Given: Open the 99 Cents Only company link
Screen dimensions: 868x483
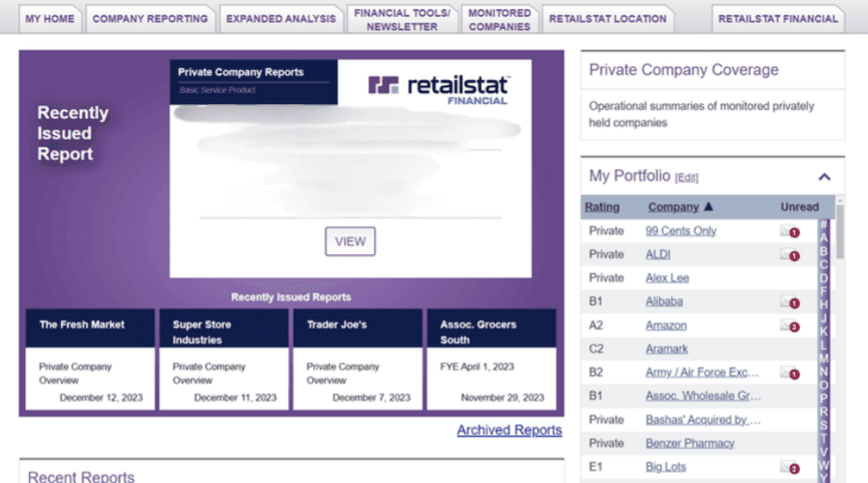Looking at the screenshot, I should tap(681, 231).
